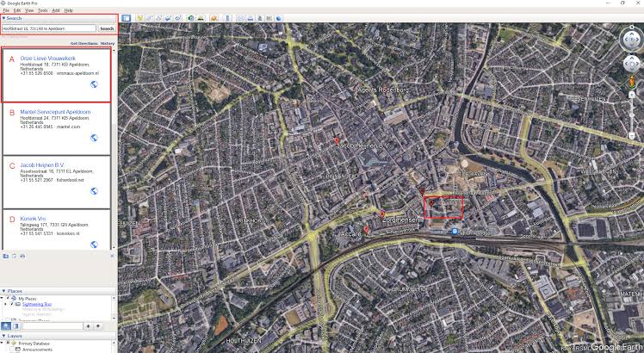Copy search results to My Places folder icon
This screenshot has height=353, width=644.
click(x=6, y=256)
